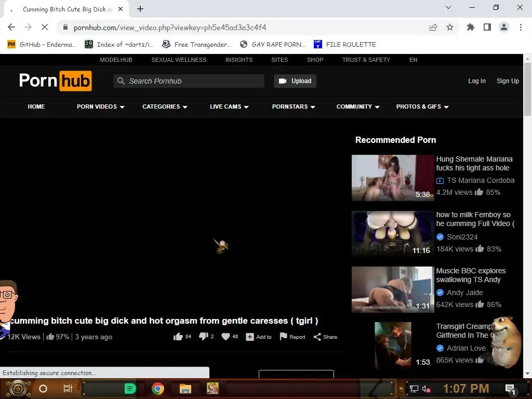
Task: Open the Adrian Love uploader link
Action: coord(466,348)
